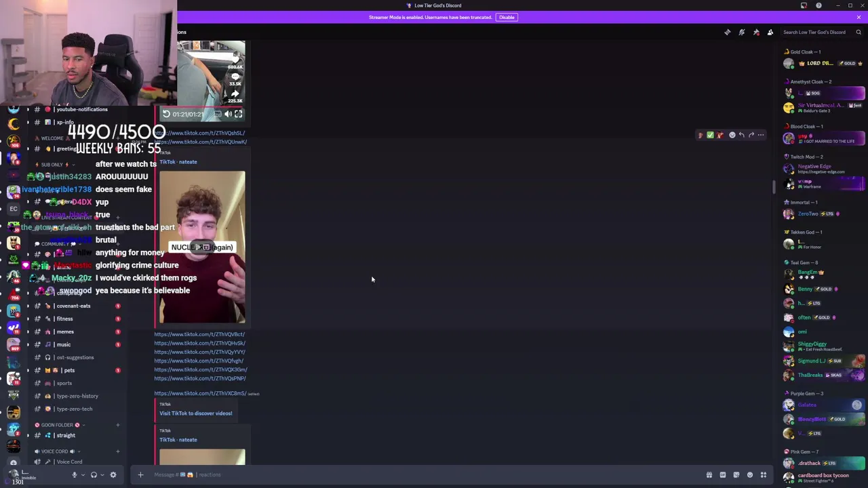This screenshot has height=488, width=868.
Task: Open link ending ZThVQX3Gm
Action: [201, 369]
